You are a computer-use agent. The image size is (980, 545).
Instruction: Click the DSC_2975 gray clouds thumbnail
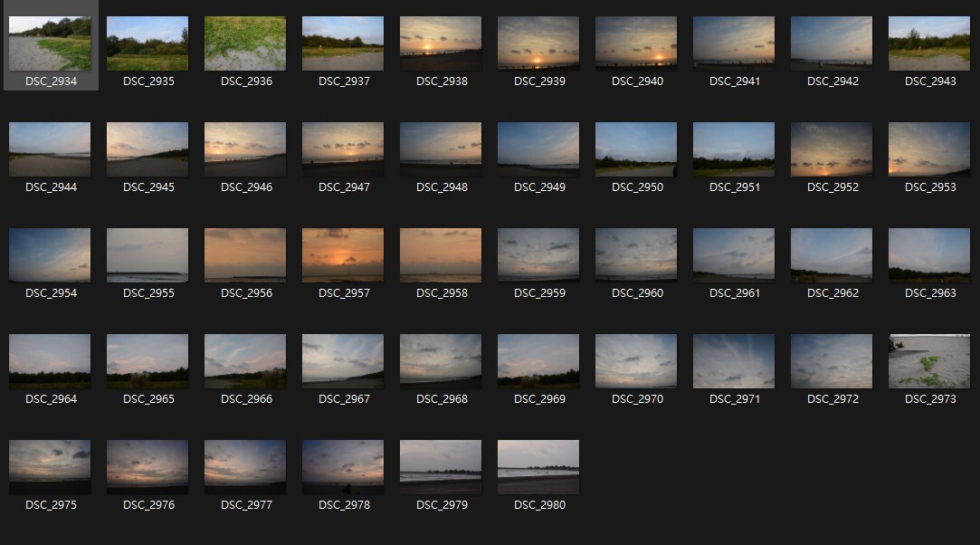click(x=50, y=466)
